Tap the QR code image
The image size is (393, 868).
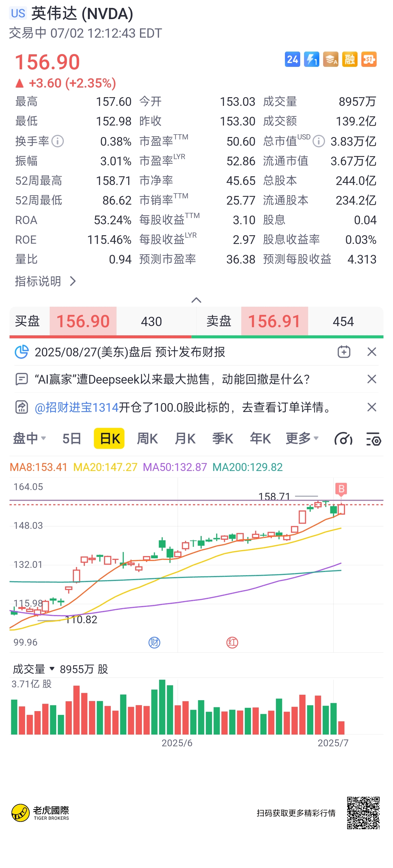(363, 813)
